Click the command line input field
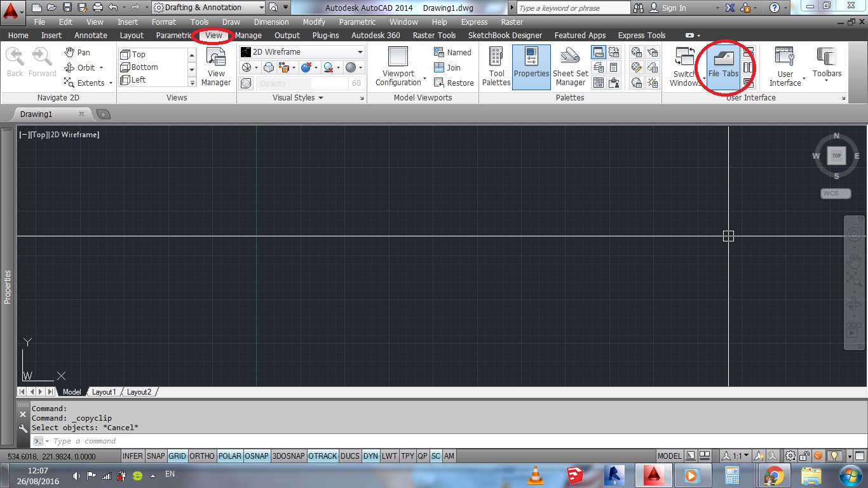 click(x=448, y=441)
